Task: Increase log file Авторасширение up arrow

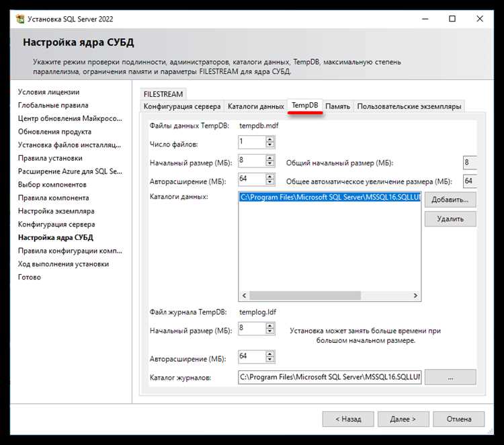Action: pos(270,354)
